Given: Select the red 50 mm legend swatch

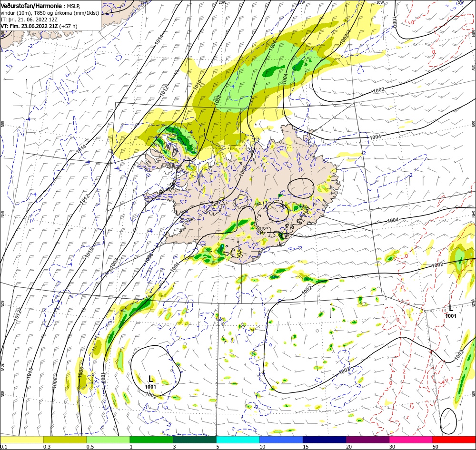Looking at the screenshot, I should [x=454, y=440].
